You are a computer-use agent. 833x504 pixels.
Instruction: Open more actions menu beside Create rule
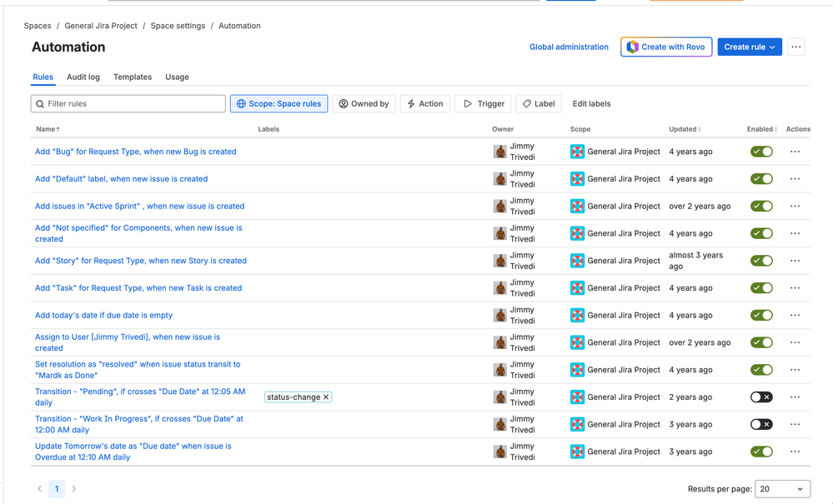pos(795,47)
